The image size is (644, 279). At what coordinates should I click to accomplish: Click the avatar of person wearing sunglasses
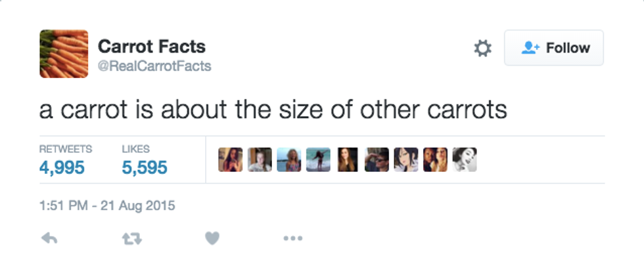pos(377,160)
